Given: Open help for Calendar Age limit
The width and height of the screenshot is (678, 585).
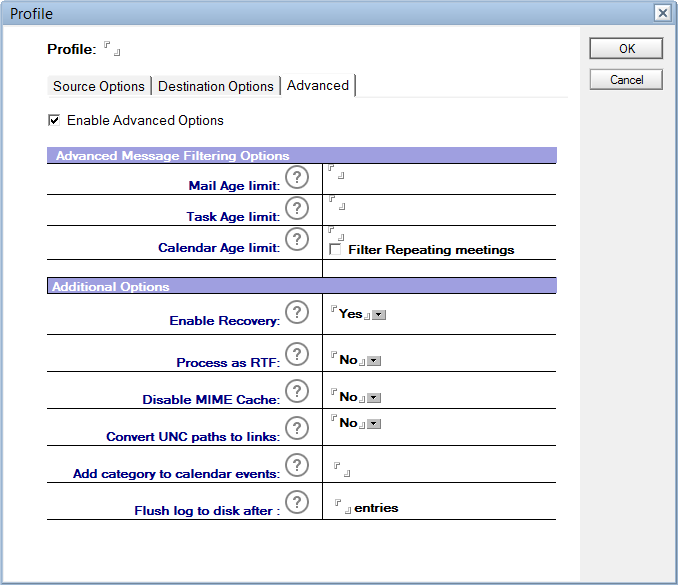Looking at the screenshot, I should click(296, 239).
